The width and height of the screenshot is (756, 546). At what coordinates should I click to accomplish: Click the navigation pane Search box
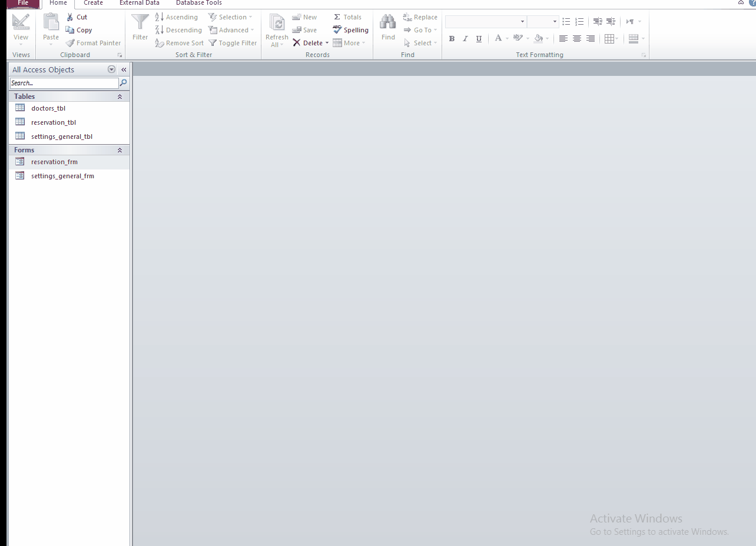[64, 83]
